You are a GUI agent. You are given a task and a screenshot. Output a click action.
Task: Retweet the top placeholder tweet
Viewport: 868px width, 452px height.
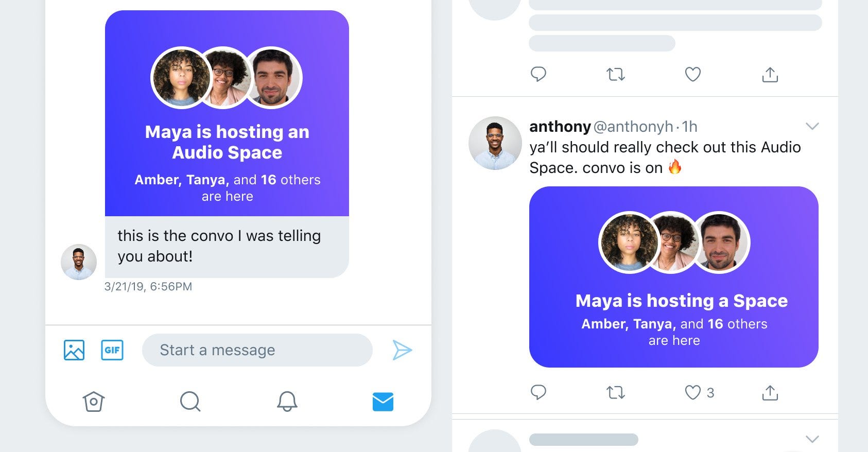(x=616, y=75)
